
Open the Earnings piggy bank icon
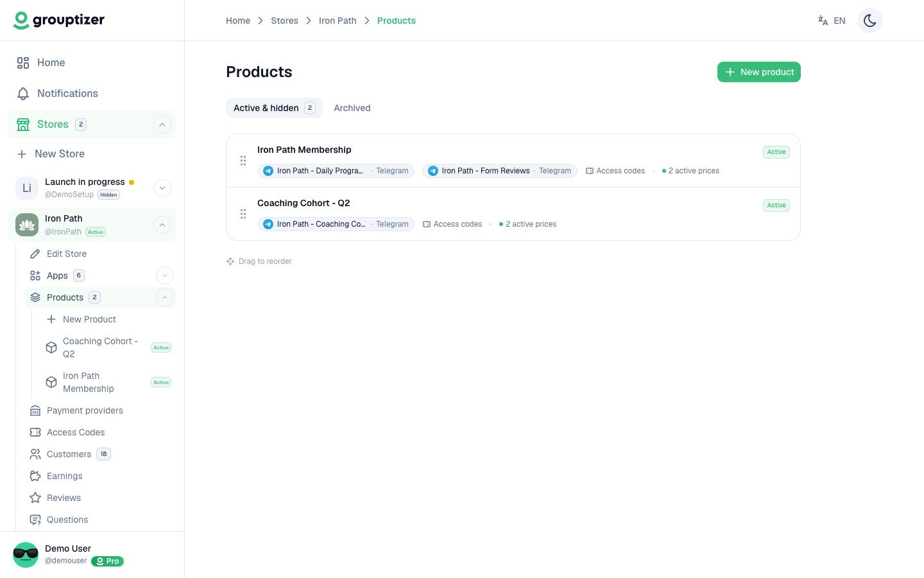[x=35, y=476]
